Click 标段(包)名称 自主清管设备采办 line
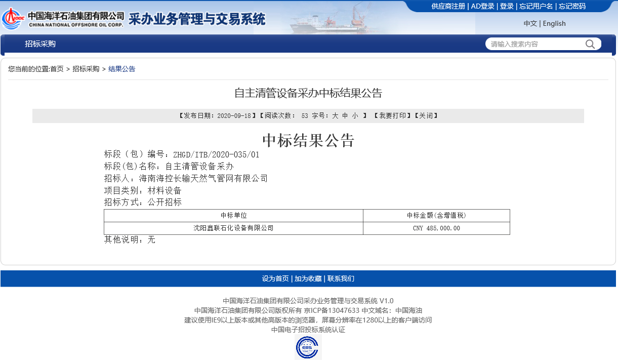This screenshot has height=364, width=618. (169, 167)
